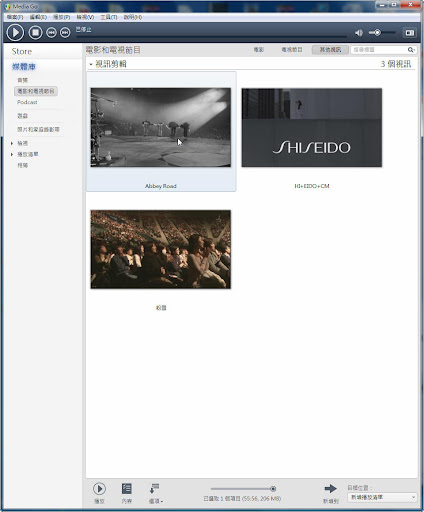Expand the 播放清單 tree item arrow

tap(12, 154)
